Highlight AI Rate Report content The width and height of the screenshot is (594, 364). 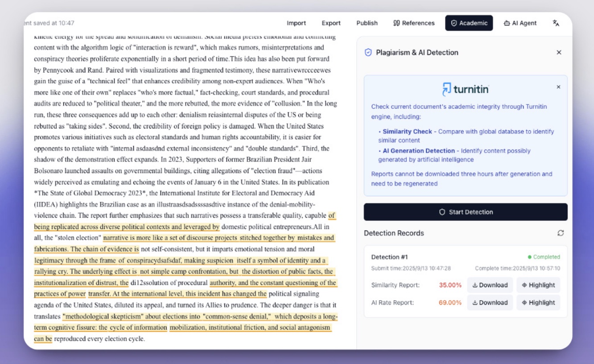pyautogui.click(x=538, y=302)
